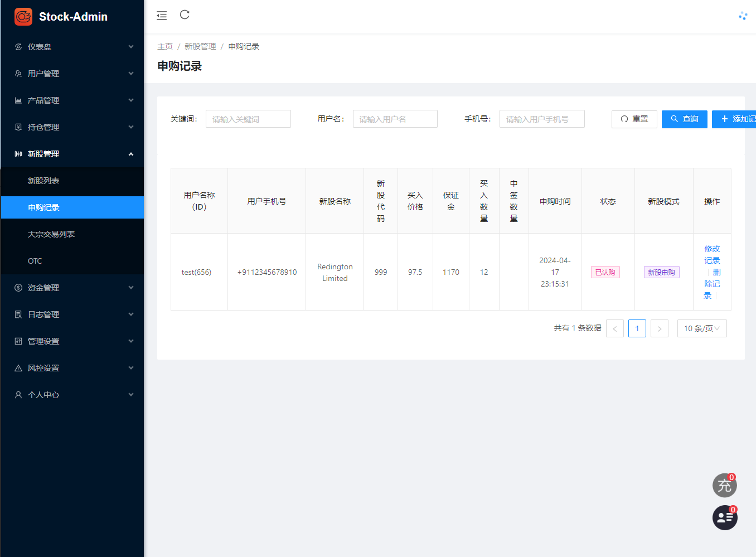Open the customer messages floating icon
756x557 pixels.
click(x=724, y=518)
